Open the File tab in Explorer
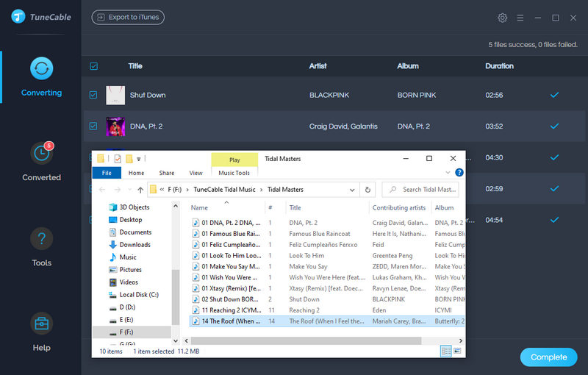 (x=107, y=173)
